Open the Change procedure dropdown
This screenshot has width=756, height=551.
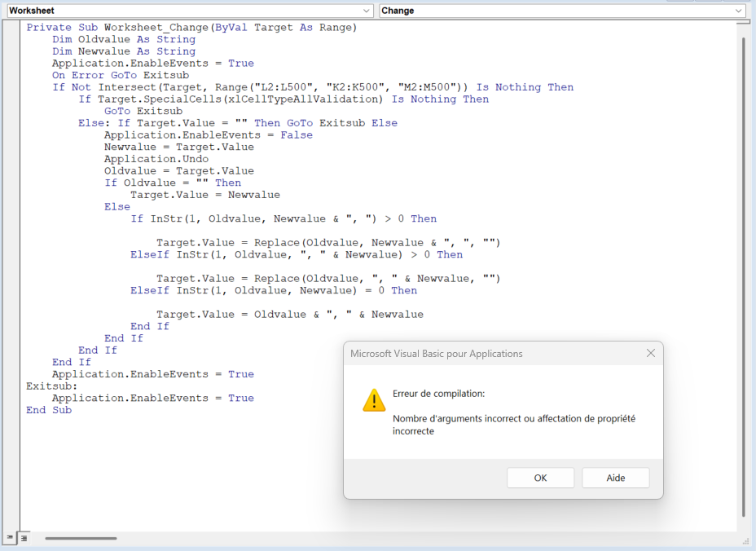(562, 11)
